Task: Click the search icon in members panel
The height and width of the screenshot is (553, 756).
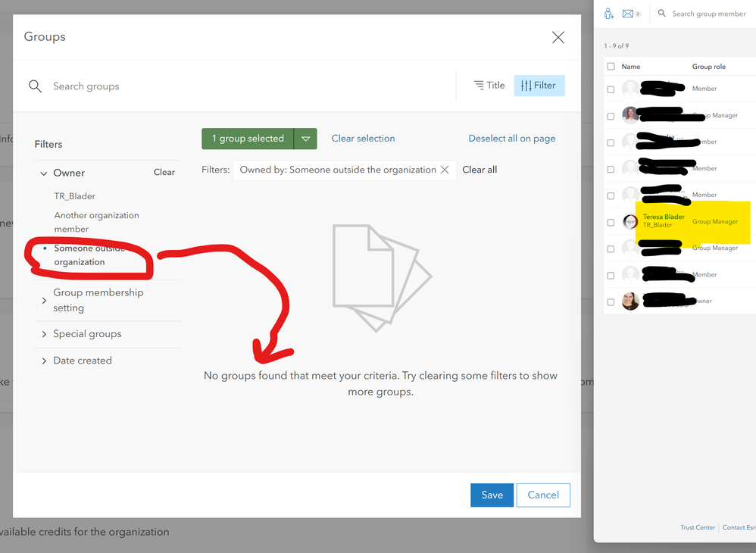Action: [x=662, y=13]
